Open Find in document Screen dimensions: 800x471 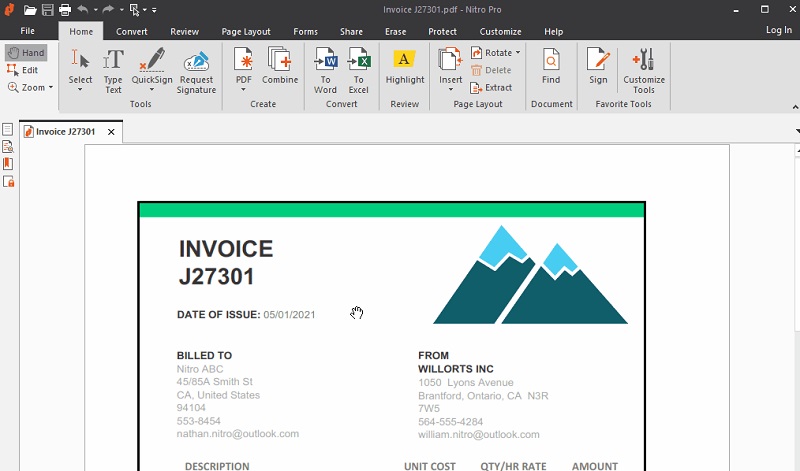[x=551, y=65]
